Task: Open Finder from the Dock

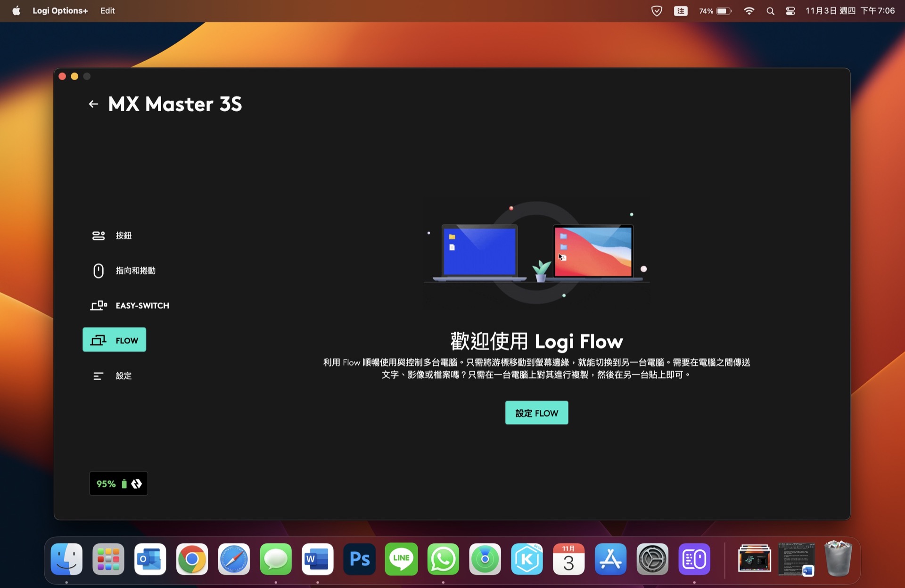Action: point(66,559)
